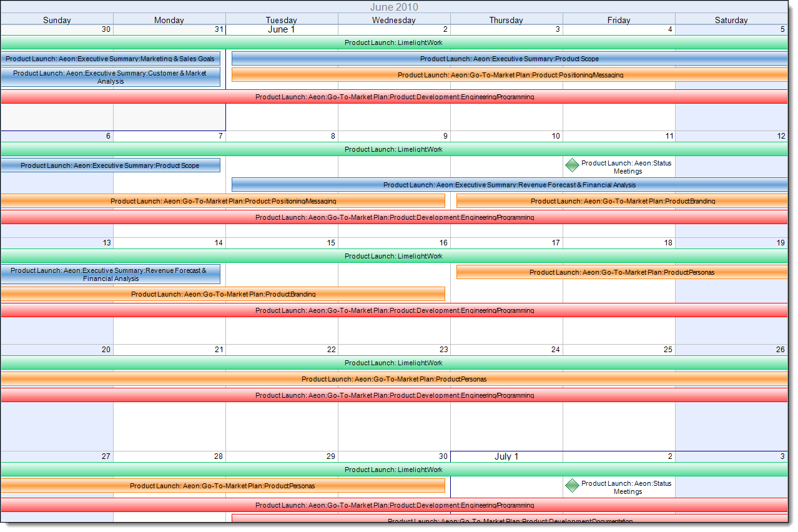This screenshot has width=798, height=532.
Task: Select the DevelopmentDocumentation bar at bottom
Action: point(510,519)
